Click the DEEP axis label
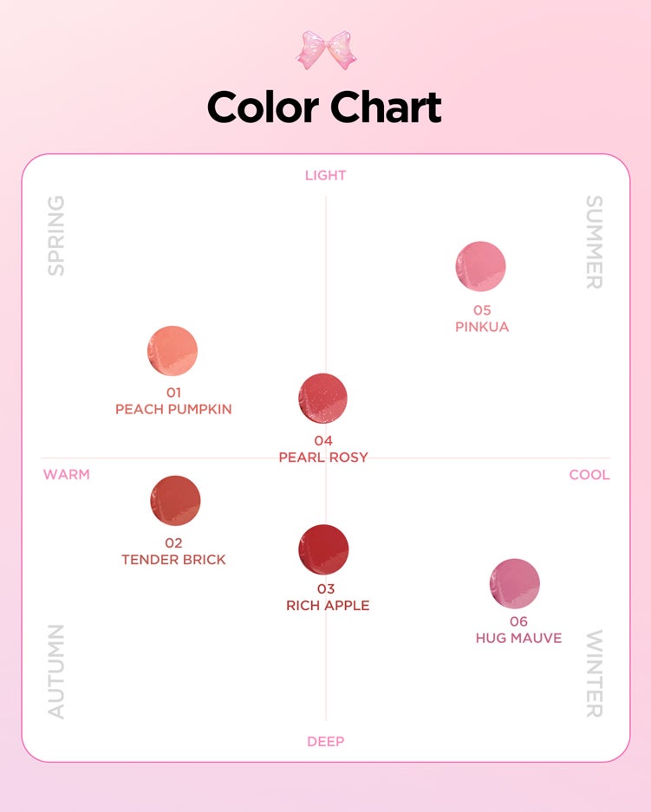This screenshot has height=812, width=651. click(325, 742)
